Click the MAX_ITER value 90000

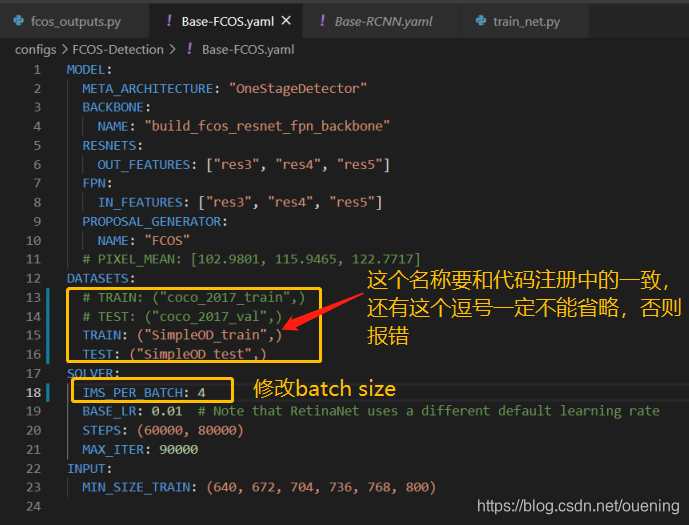point(178,449)
